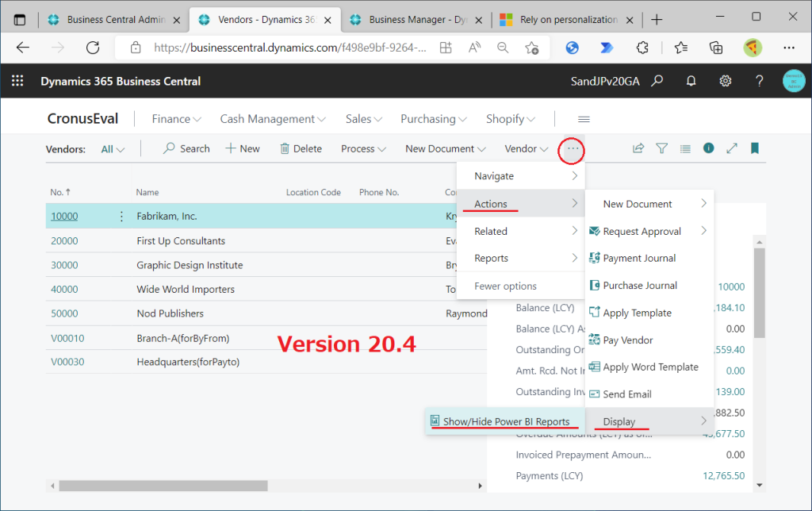Open the app launcher waffle menu
This screenshot has width=812, height=511.
click(x=17, y=81)
